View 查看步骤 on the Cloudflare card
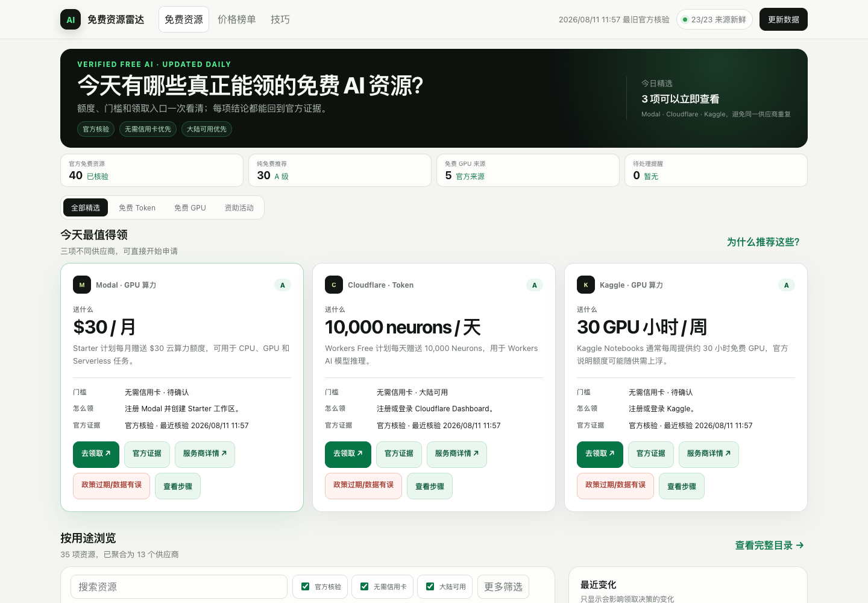868x603 pixels. click(x=430, y=486)
